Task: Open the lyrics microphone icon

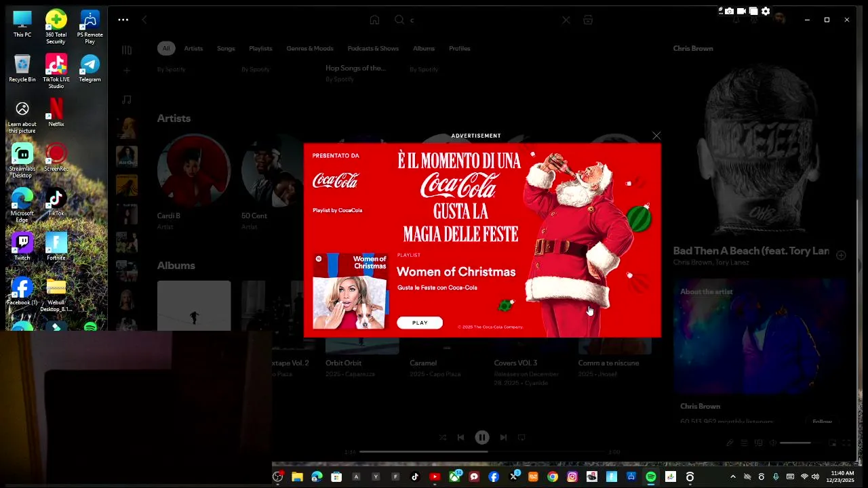Action: point(730,443)
